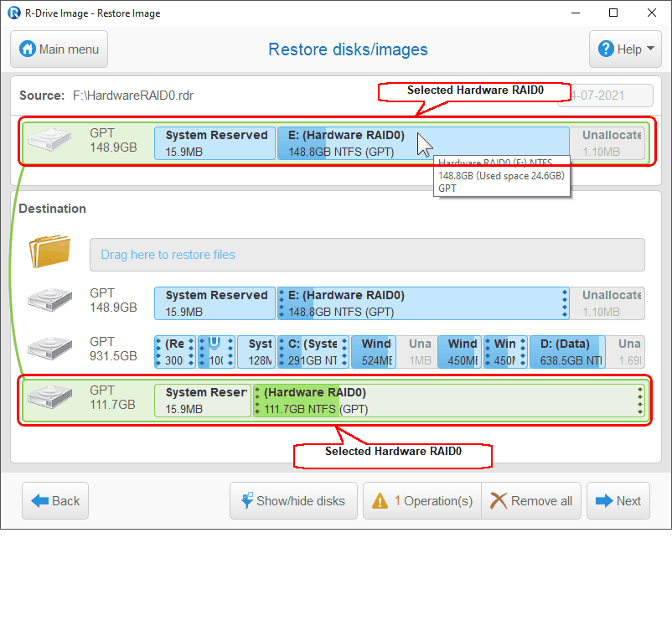The width and height of the screenshot is (672, 626).
Task: Select destination E: Hardware RAID0 148.8GB partition
Action: point(423,303)
